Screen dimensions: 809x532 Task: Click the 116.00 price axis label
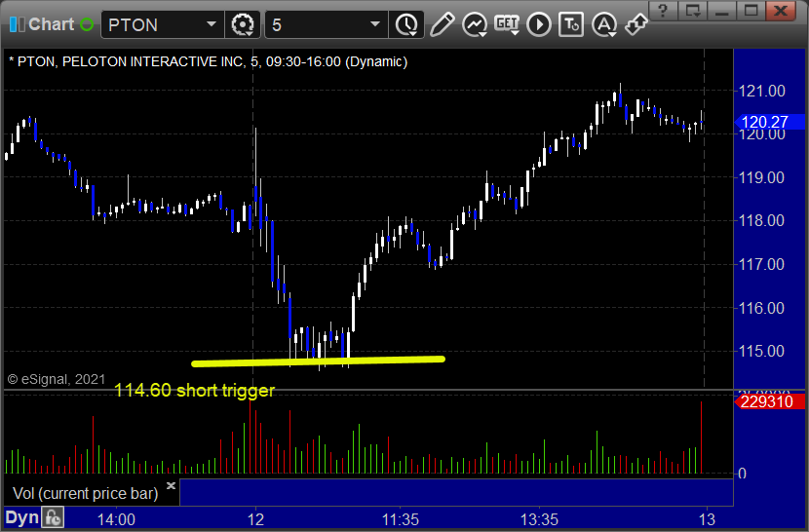pos(762,308)
